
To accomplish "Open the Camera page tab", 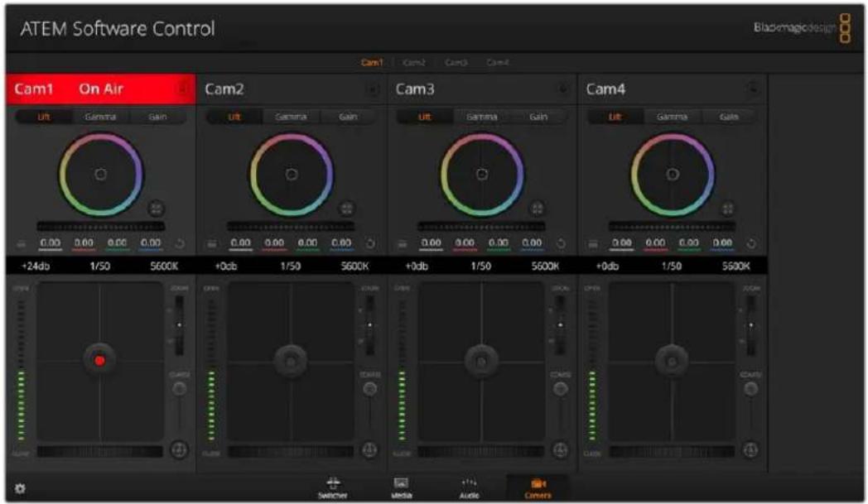I will click(538, 488).
